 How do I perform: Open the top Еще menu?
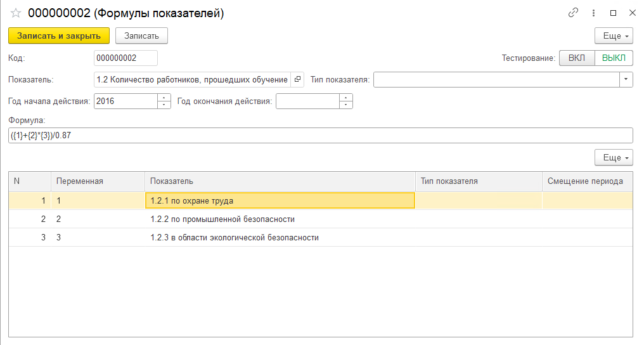click(x=614, y=36)
